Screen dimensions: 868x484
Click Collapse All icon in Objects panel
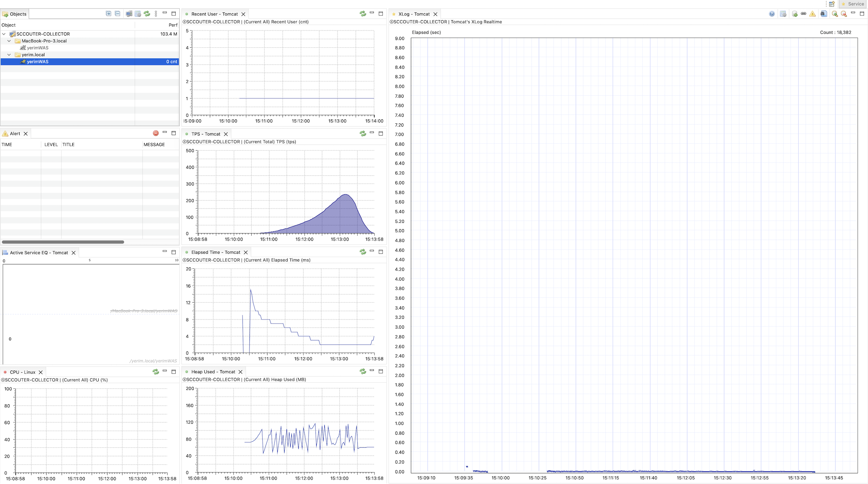(117, 14)
